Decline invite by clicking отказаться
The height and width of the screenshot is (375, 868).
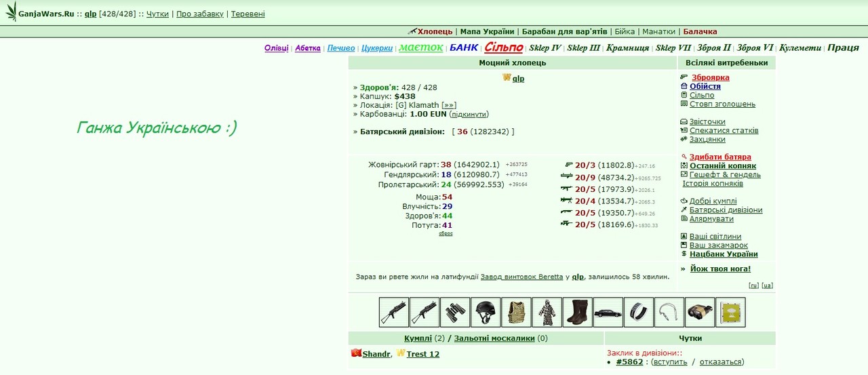[720, 362]
